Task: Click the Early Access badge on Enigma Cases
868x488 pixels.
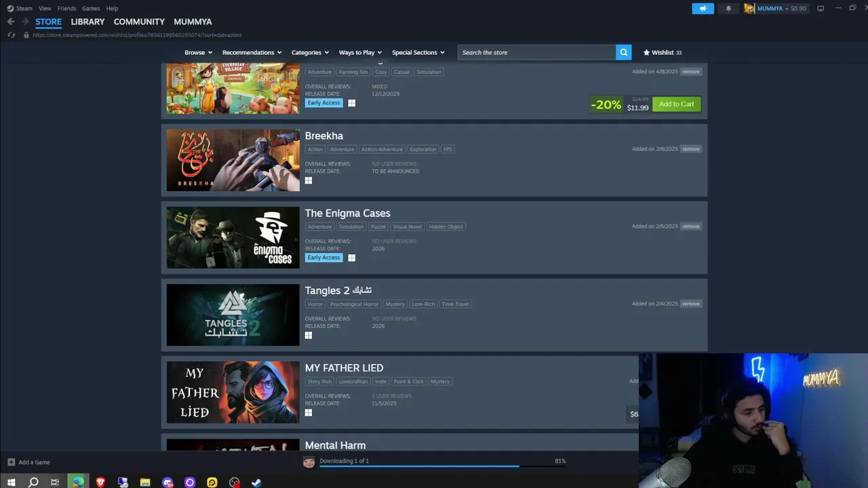Action: coord(323,258)
